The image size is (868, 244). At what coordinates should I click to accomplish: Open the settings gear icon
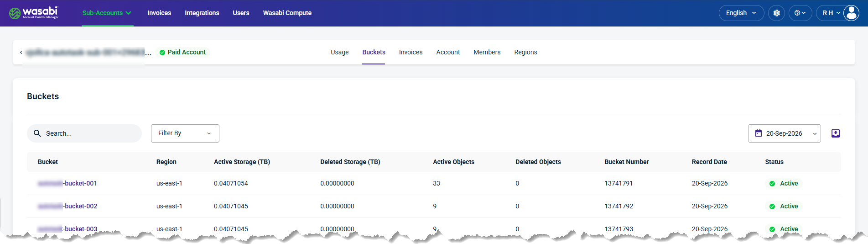click(776, 13)
